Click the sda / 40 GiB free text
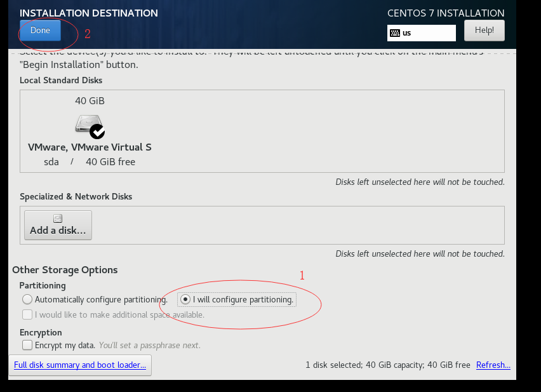This screenshot has width=541, height=392. tap(90, 162)
